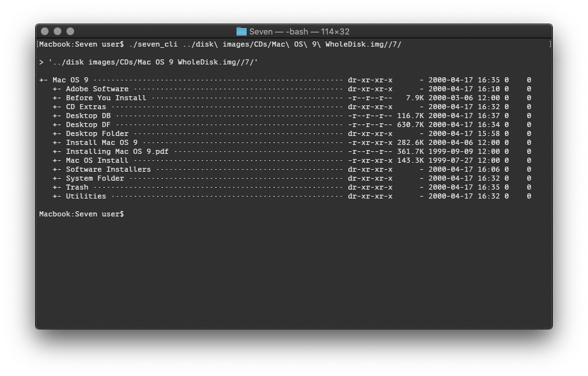Click the 630.7K size of Desktop DF
This screenshot has height=376, width=588.
[x=410, y=124]
